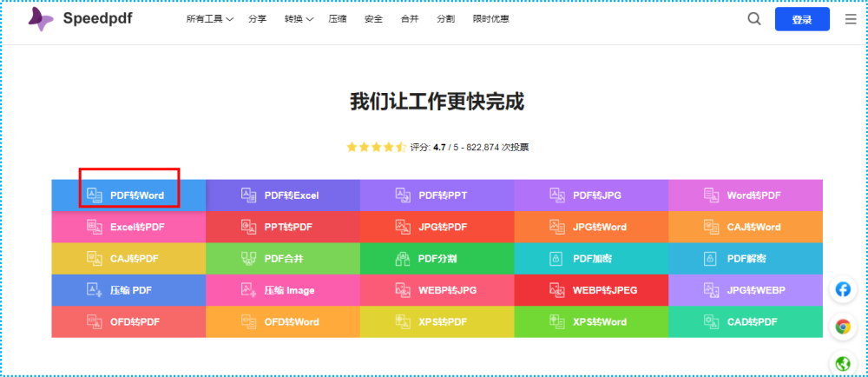
Task: Click the XPS转PDF tile icon
Action: (403, 321)
